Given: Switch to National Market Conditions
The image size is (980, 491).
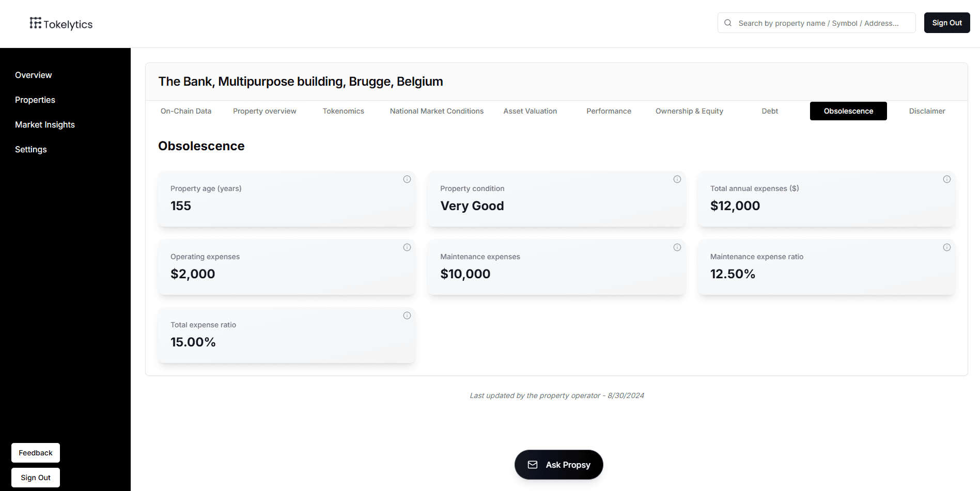Looking at the screenshot, I should pyautogui.click(x=437, y=111).
